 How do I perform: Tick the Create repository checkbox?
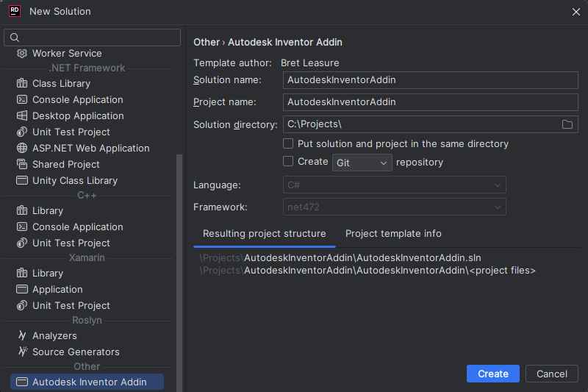tap(288, 161)
